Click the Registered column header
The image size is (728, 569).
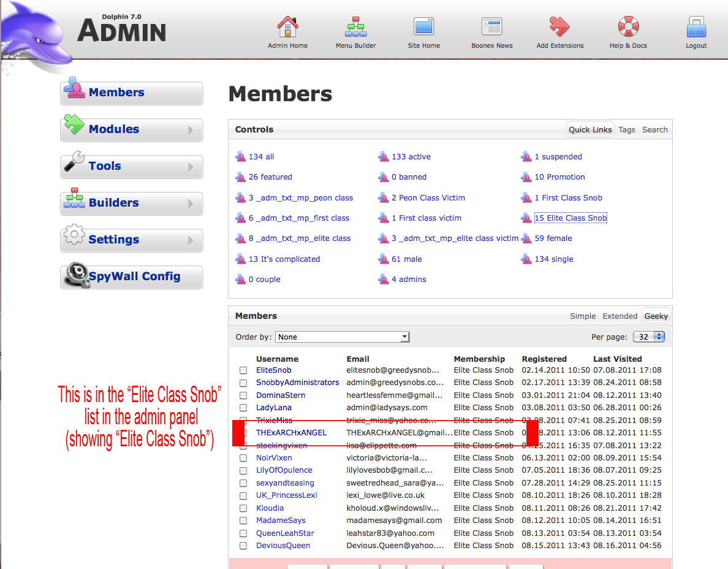click(x=544, y=359)
